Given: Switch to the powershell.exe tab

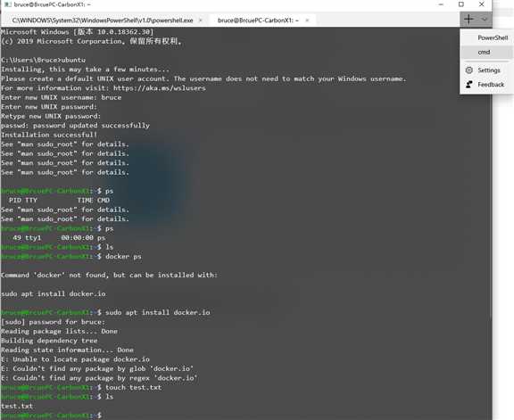Looking at the screenshot, I should pos(103,21).
